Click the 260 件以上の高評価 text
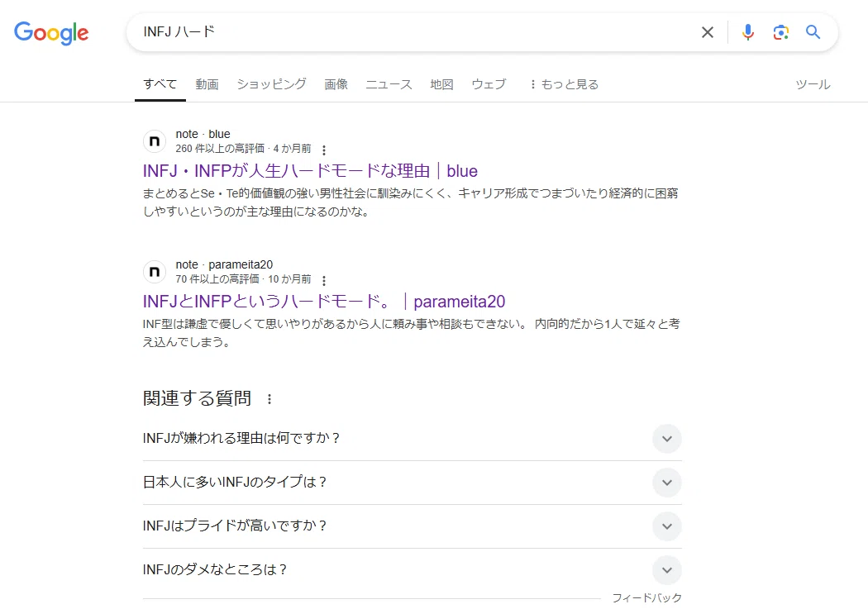This screenshot has width=868, height=609. tap(220, 148)
